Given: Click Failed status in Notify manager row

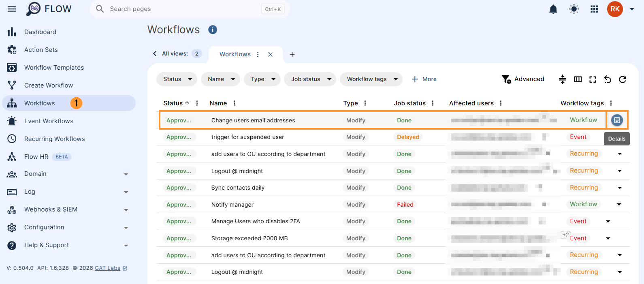Looking at the screenshot, I should (405, 205).
